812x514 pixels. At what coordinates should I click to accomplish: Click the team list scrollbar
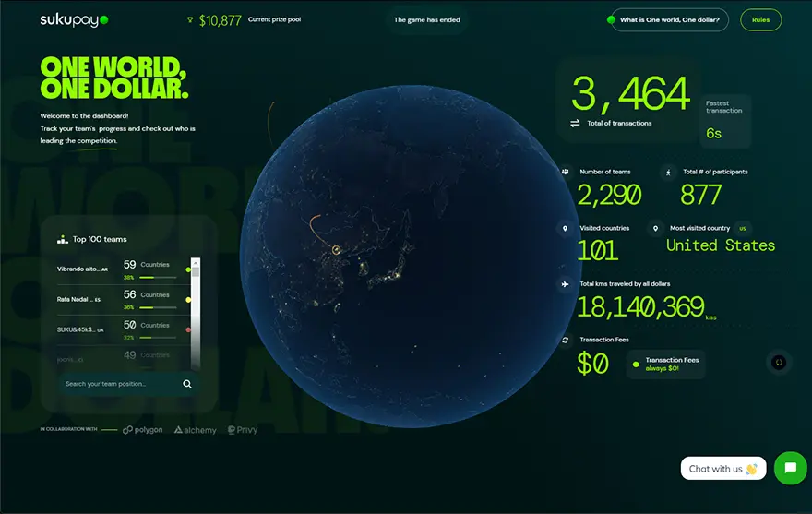pyautogui.click(x=196, y=314)
